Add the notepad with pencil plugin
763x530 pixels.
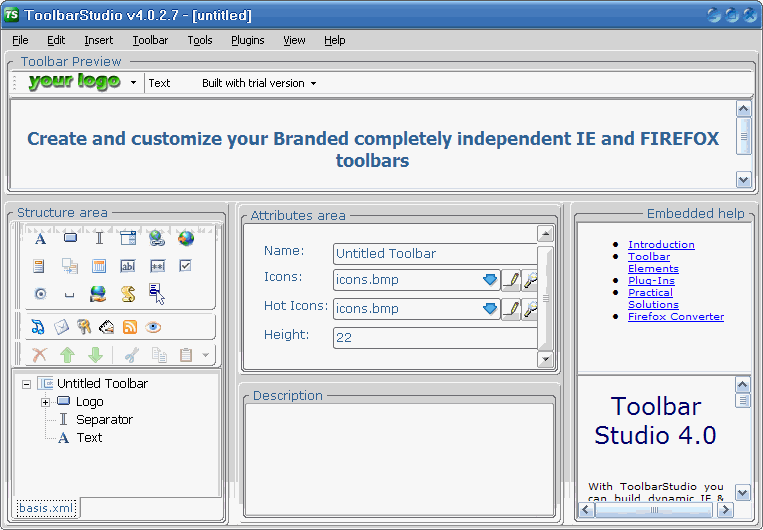[107, 327]
